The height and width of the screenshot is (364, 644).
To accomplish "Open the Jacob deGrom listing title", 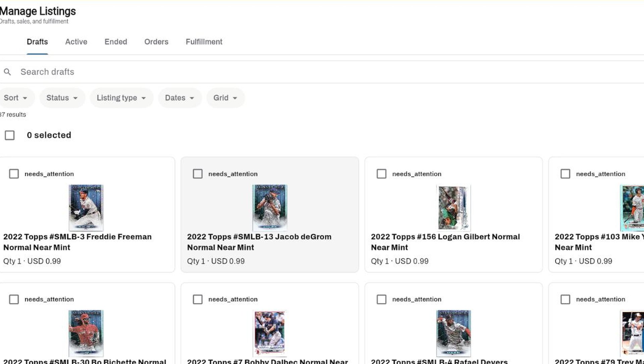I will point(259,242).
